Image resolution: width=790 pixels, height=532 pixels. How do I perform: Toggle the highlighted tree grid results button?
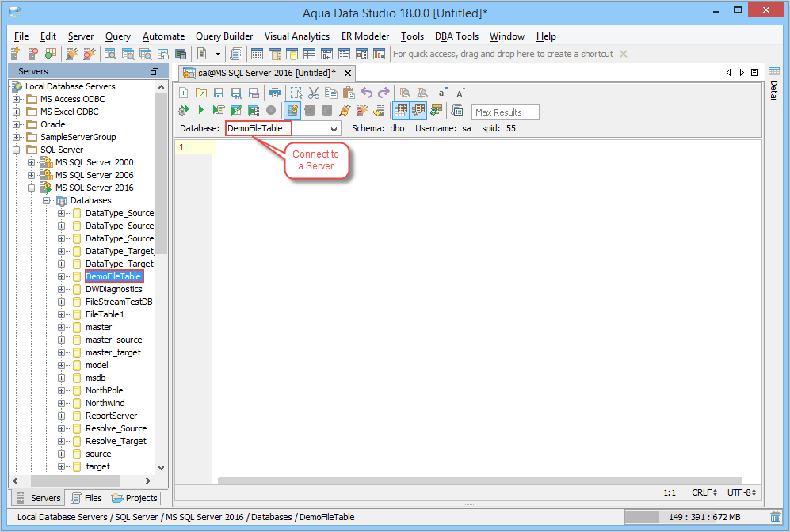click(418, 110)
